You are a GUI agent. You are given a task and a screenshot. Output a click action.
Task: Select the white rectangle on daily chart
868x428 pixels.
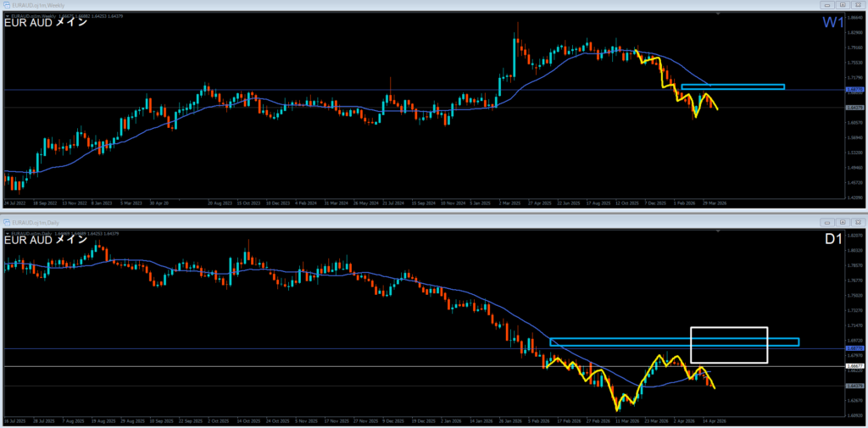[729, 328]
